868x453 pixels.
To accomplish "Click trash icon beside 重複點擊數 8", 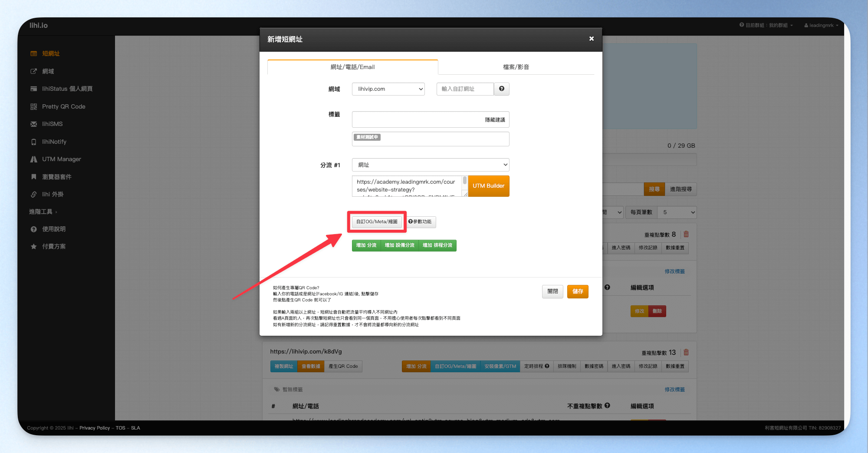I will click(686, 234).
